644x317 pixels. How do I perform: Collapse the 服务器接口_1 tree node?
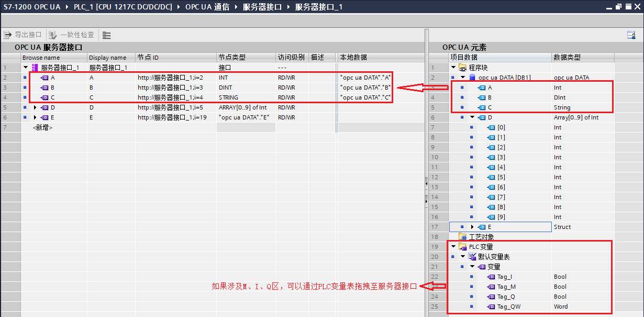25,67
